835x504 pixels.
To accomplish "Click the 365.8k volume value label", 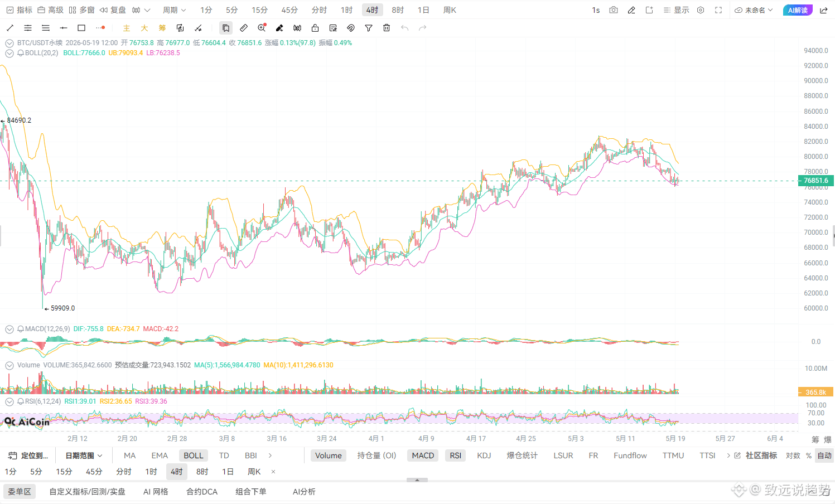I will (816, 392).
